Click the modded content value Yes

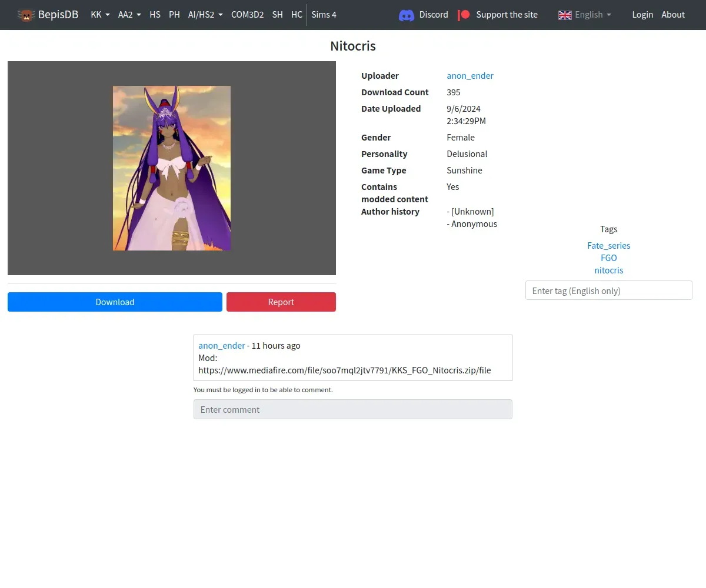[453, 187]
